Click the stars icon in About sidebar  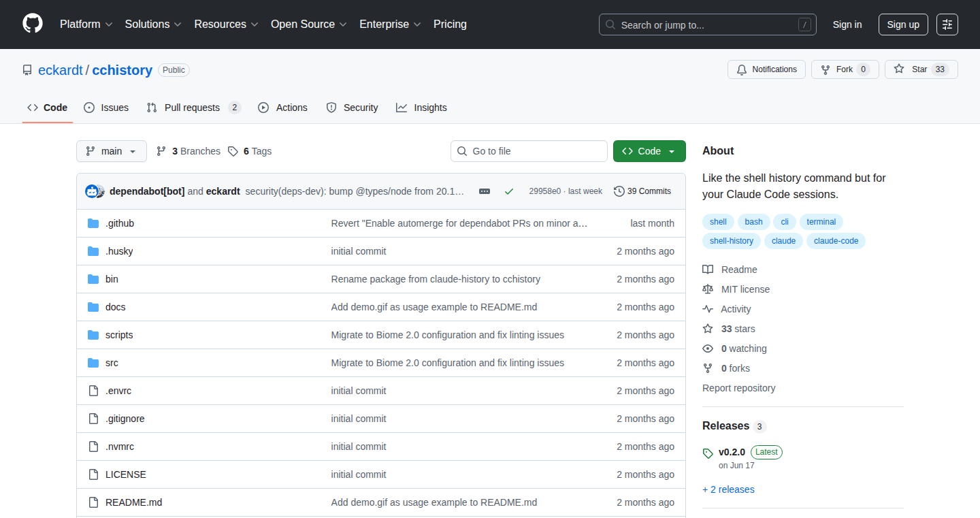[x=708, y=329]
